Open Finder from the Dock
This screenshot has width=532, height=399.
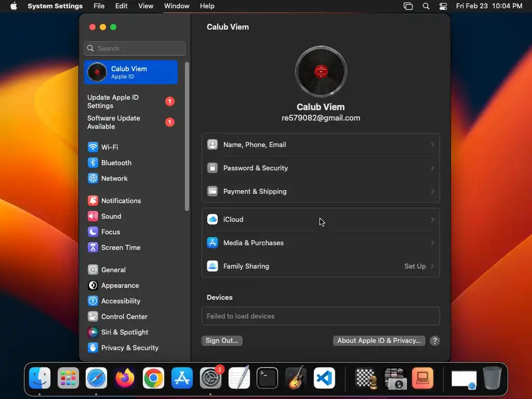click(x=39, y=378)
